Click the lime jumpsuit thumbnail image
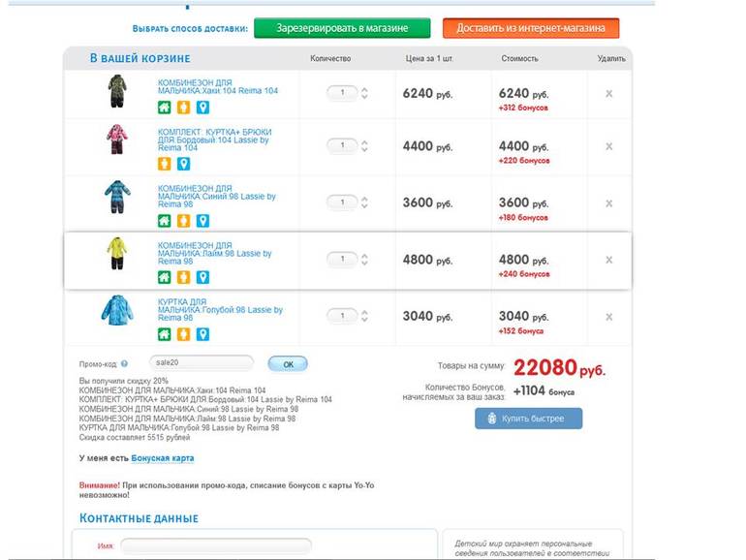This screenshot has width=746, height=560. pos(115,254)
